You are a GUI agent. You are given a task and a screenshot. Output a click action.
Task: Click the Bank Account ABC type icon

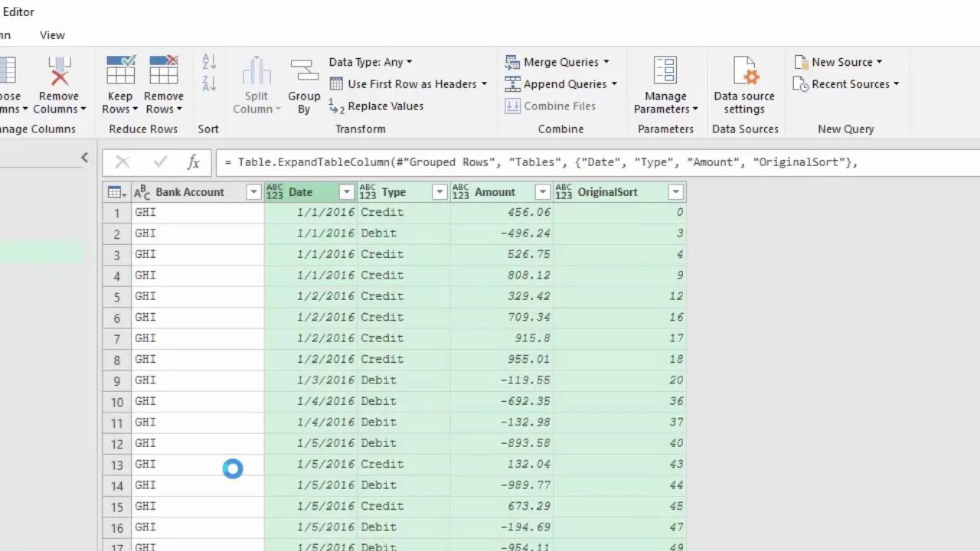(x=142, y=192)
